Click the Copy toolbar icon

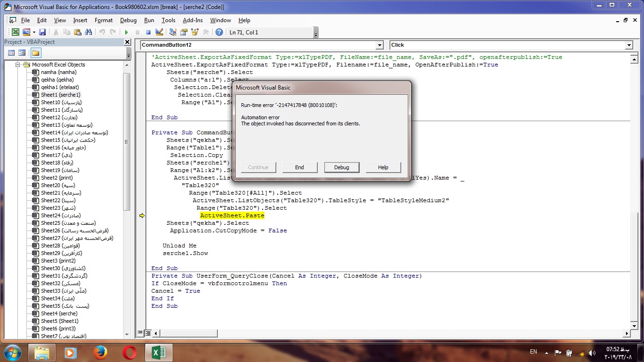coord(66,32)
